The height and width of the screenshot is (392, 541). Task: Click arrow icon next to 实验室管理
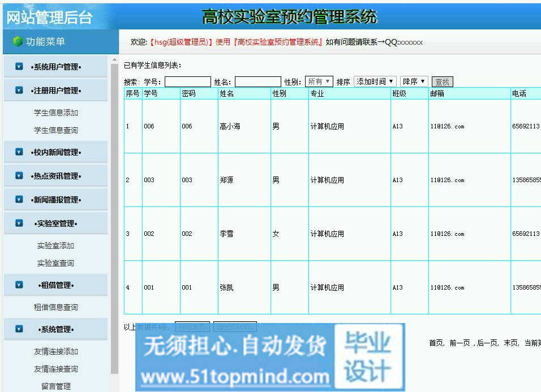(19, 223)
